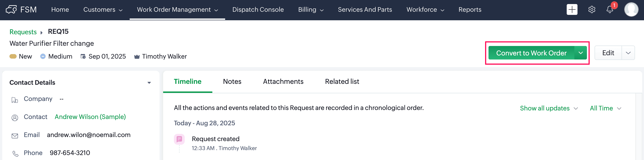644x160 pixels.
Task: Open the Andrew Wilson (Sample) contact link
Action: 90,117
